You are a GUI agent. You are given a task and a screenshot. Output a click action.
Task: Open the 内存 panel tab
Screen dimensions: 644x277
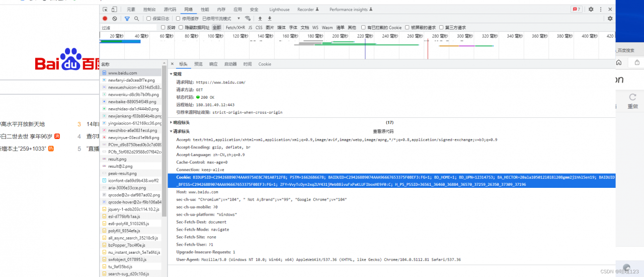pyautogui.click(x=221, y=10)
